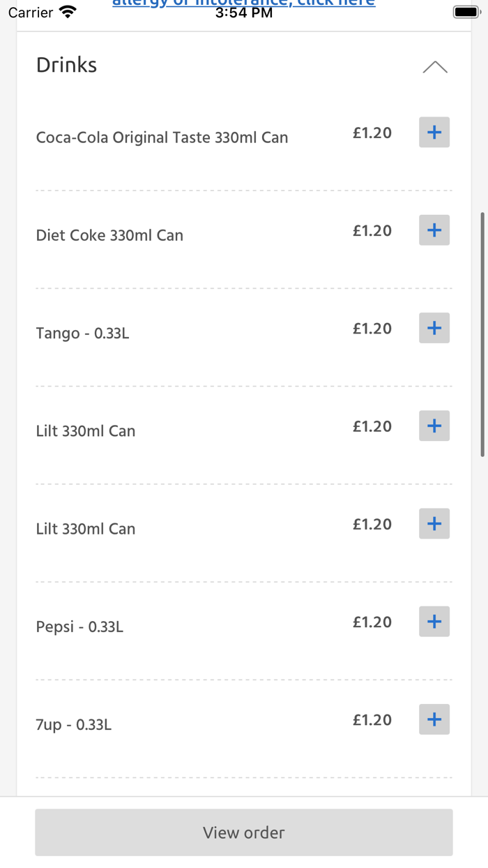
Task: Add the first Lilt 330ml Can
Action: click(434, 426)
